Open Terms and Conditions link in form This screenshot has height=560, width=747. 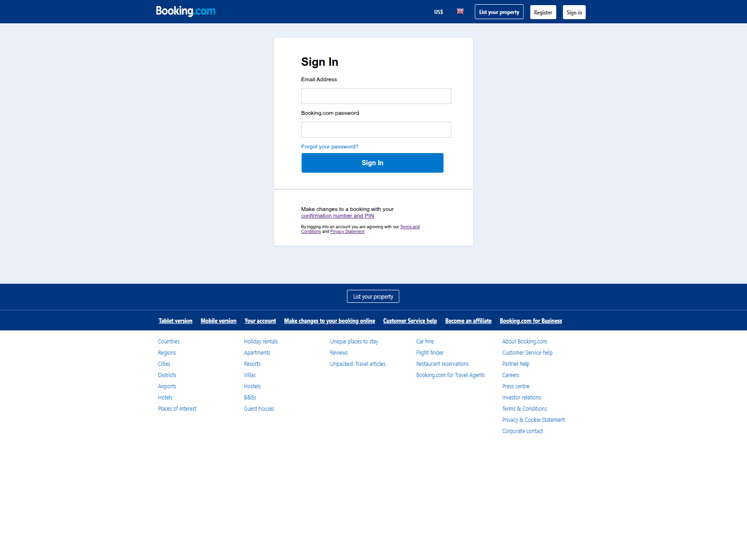coord(410,227)
